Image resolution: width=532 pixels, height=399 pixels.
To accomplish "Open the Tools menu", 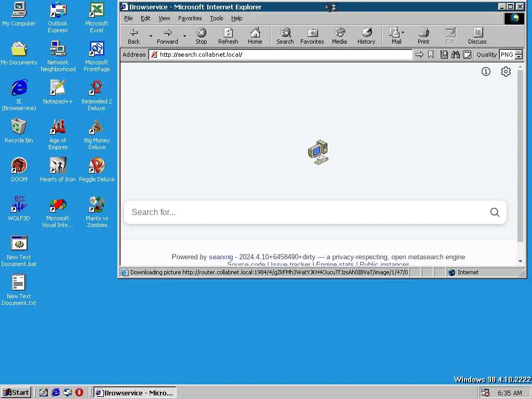I will tap(217, 18).
